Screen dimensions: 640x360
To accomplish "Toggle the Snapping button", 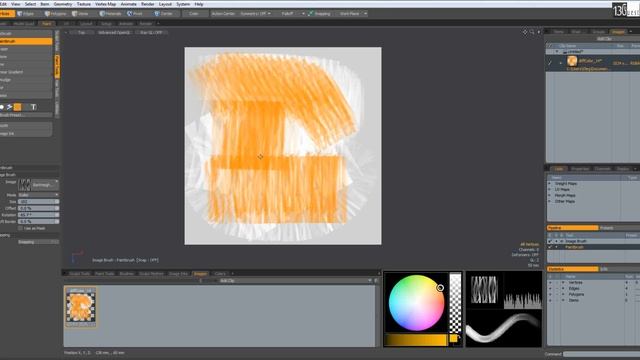I will tap(319, 13).
